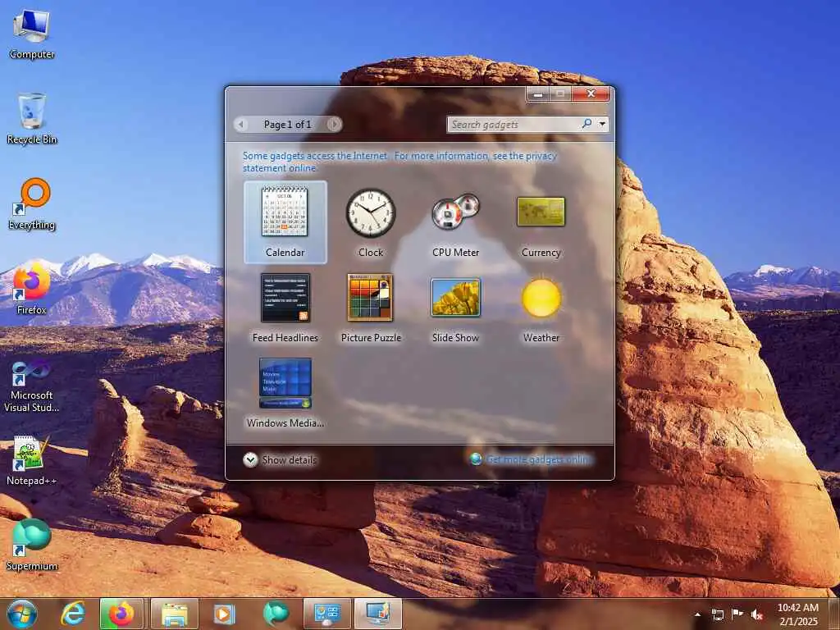
Task: Open Get more gadgets online link
Action: click(x=537, y=459)
